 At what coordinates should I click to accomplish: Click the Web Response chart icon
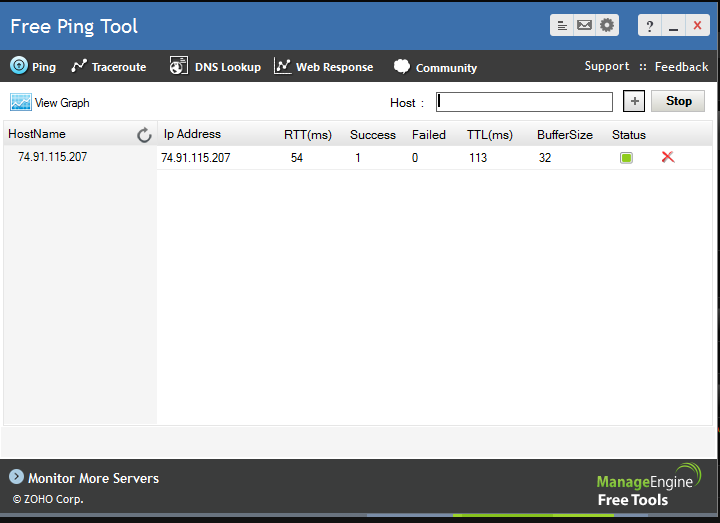click(283, 66)
